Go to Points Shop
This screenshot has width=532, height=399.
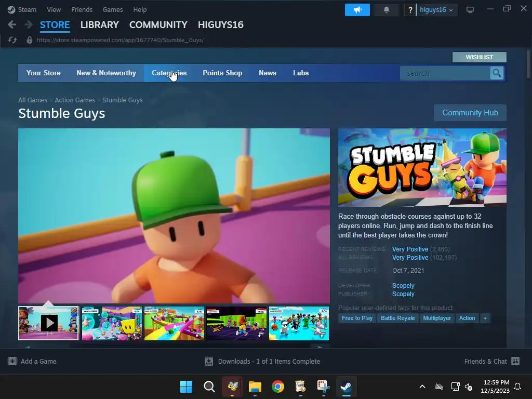click(x=222, y=73)
